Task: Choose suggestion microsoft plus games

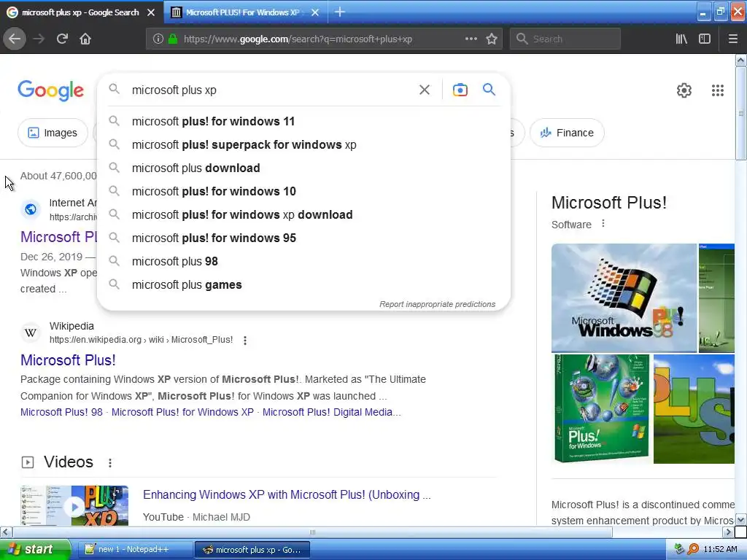Action: point(303,285)
